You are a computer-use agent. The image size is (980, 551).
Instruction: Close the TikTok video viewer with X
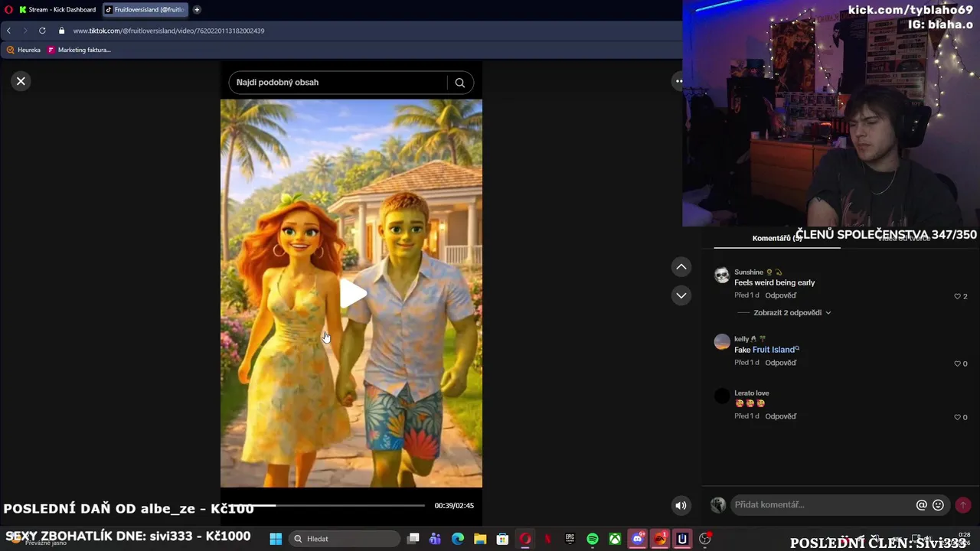[21, 81]
